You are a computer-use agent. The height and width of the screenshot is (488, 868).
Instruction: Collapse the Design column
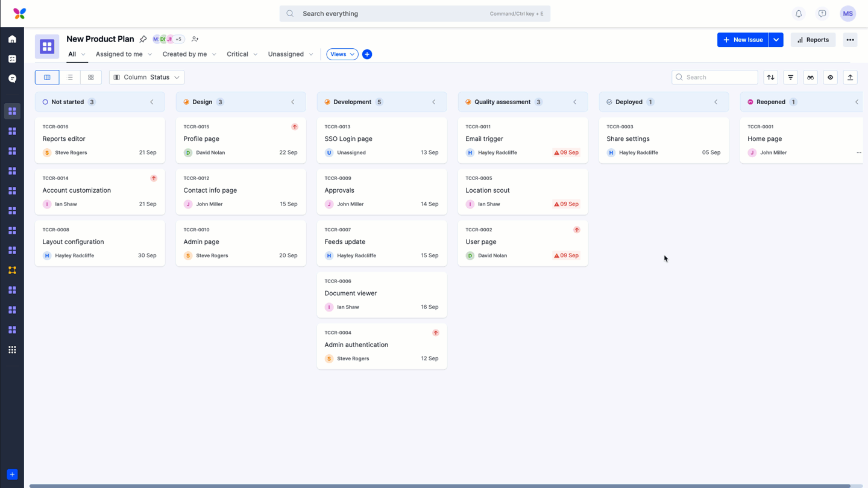pyautogui.click(x=293, y=102)
